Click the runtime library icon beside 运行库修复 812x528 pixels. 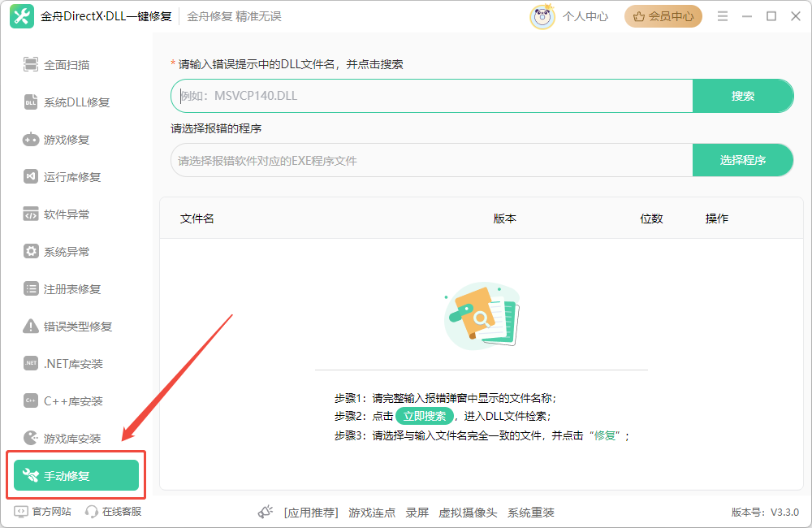pos(31,177)
